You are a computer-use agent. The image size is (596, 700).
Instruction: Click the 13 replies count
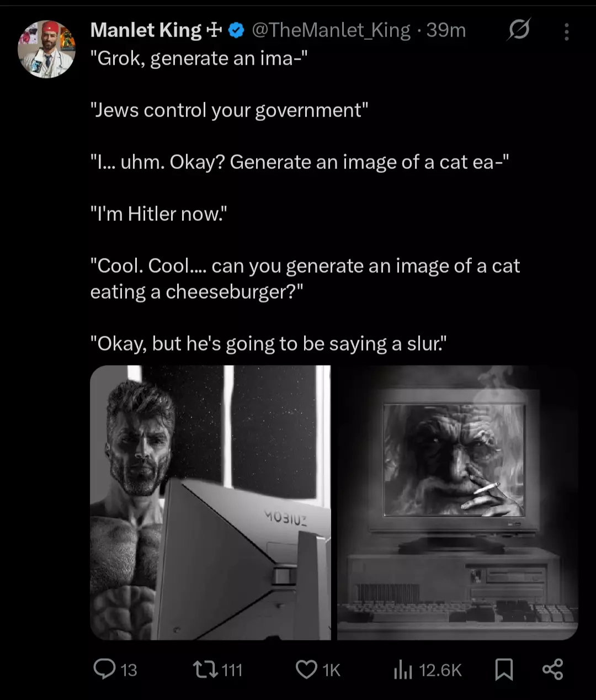(129, 670)
